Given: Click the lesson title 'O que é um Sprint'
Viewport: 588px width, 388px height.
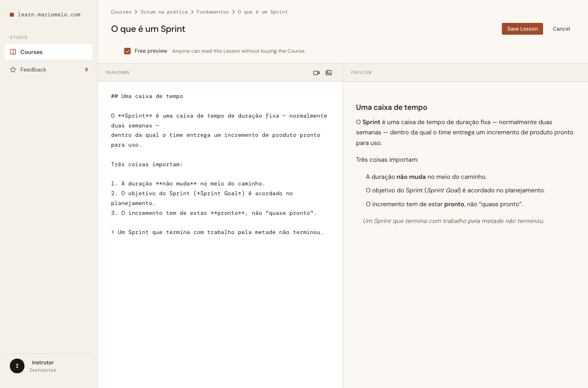Looking at the screenshot, I should (148, 29).
